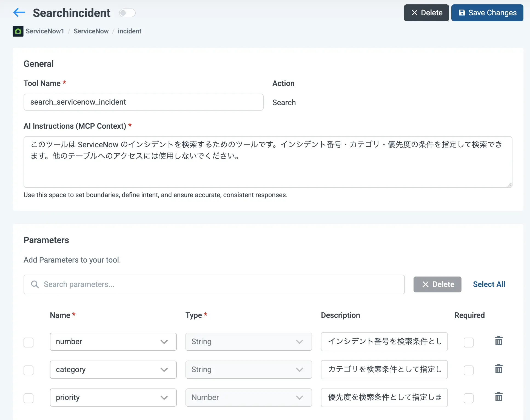Open the incident breadcrumb link

coord(129,31)
